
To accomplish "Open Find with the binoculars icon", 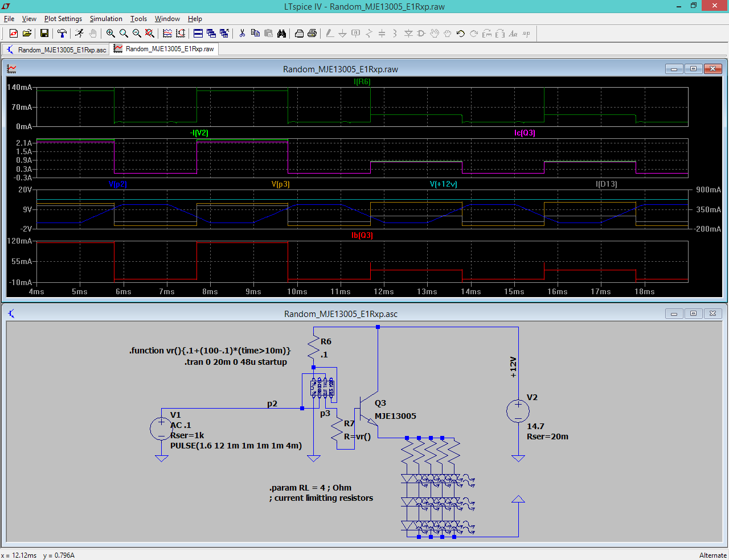I will click(x=281, y=34).
